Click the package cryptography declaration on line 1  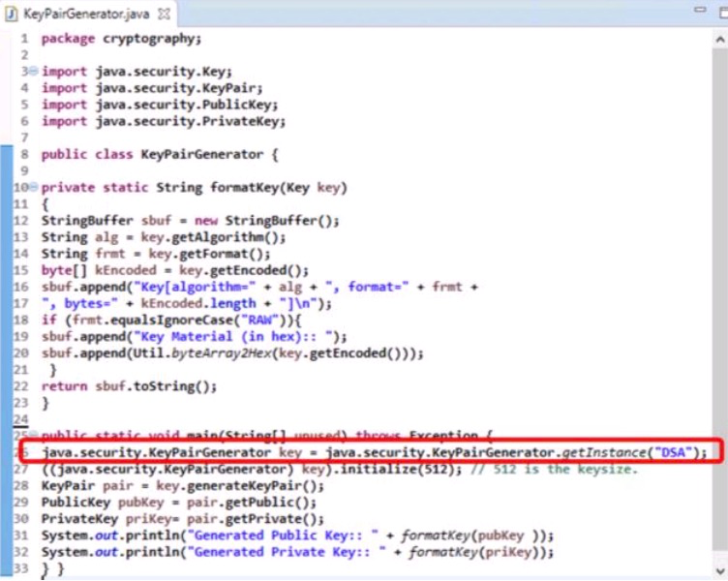click(121, 39)
